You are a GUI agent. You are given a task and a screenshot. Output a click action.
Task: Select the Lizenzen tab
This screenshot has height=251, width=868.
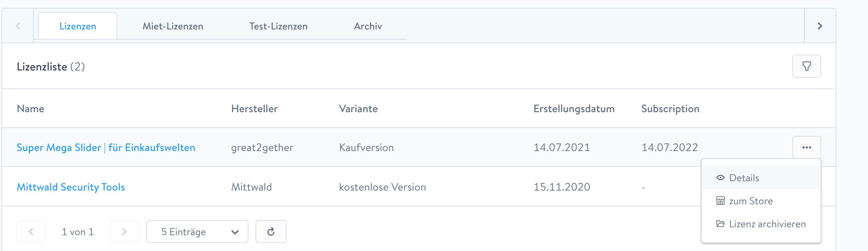pos(78,26)
